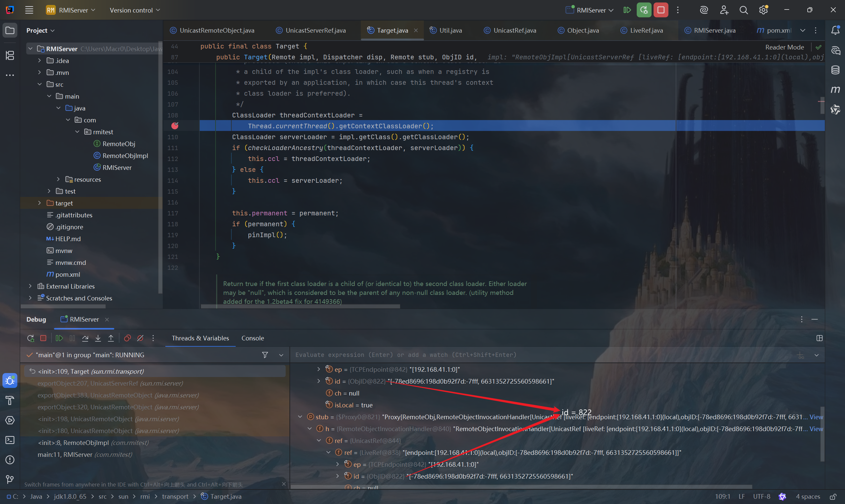Viewport: 845px width, 504px height.
Task: Expand the .mvn folder
Action: [39, 72]
